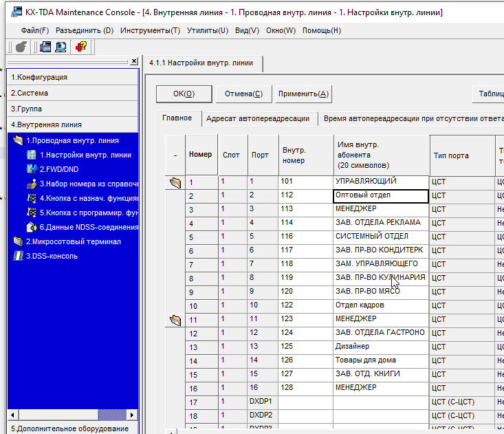Open the Окно(W) menu

point(281,30)
